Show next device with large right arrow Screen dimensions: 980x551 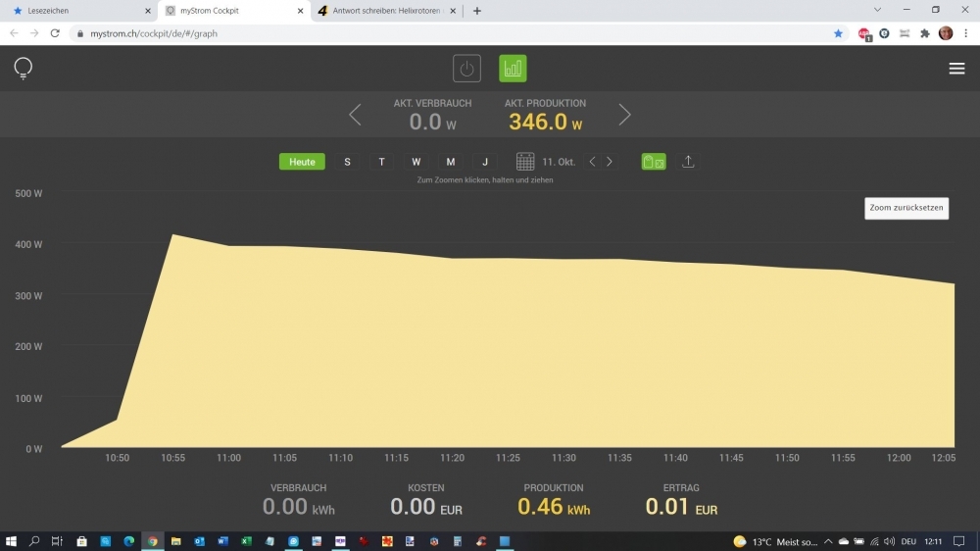(624, 115)
